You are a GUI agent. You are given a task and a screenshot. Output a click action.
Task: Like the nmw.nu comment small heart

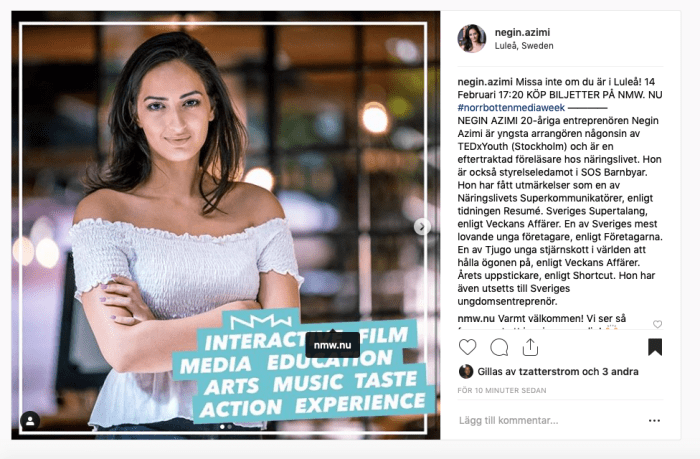pos(657,324)
